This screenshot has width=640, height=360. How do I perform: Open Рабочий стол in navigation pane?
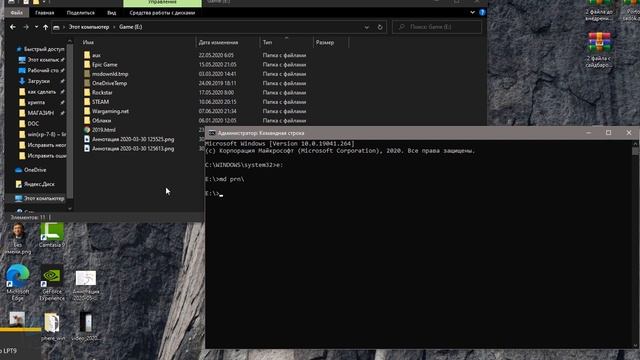pos(42,71)
